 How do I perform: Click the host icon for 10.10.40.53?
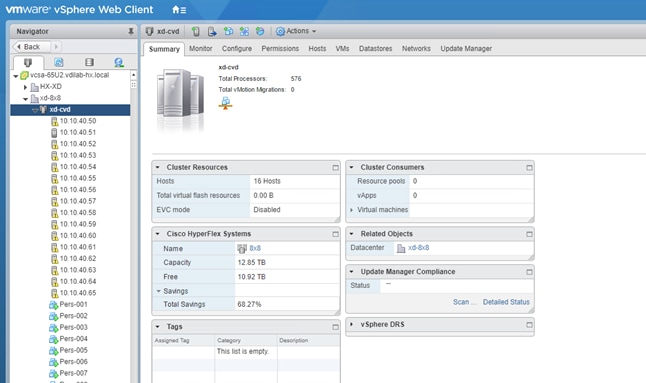click(54, 156)
